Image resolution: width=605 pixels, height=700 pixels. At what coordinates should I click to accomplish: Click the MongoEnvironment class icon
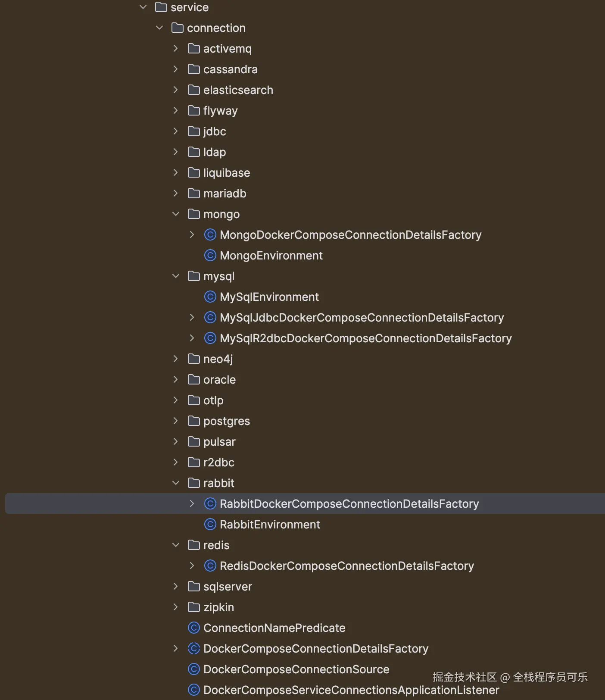pos(210,256)
